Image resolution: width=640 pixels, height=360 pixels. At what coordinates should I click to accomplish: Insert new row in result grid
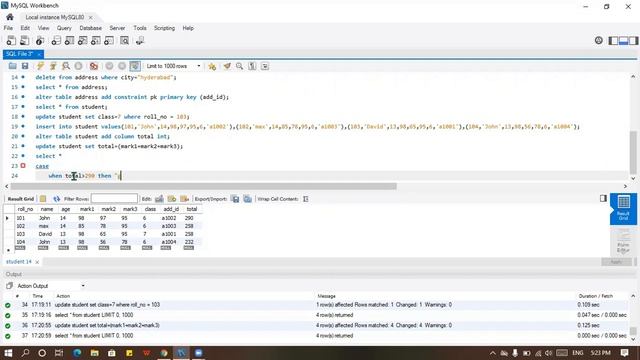[x=172, y=199]
